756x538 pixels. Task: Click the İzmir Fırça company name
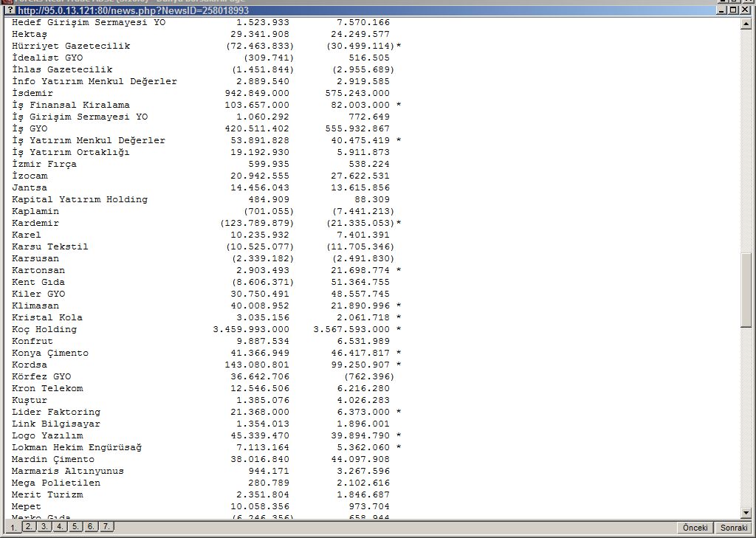click(x=44, y=164)
